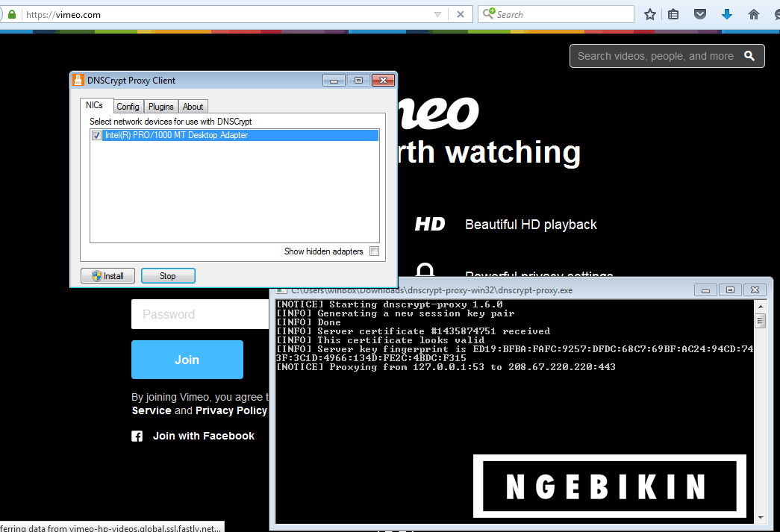Screen dimensions: 780x532
Task: Show bookmarks list from the toolbar
Action: (673, 14)
